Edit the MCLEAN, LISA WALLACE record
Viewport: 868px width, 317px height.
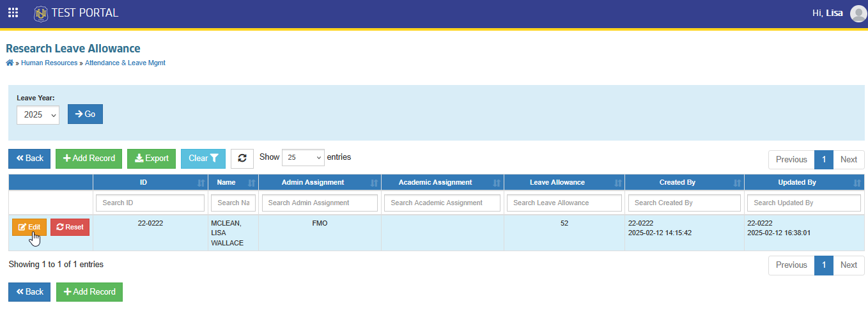pos(29,227)
